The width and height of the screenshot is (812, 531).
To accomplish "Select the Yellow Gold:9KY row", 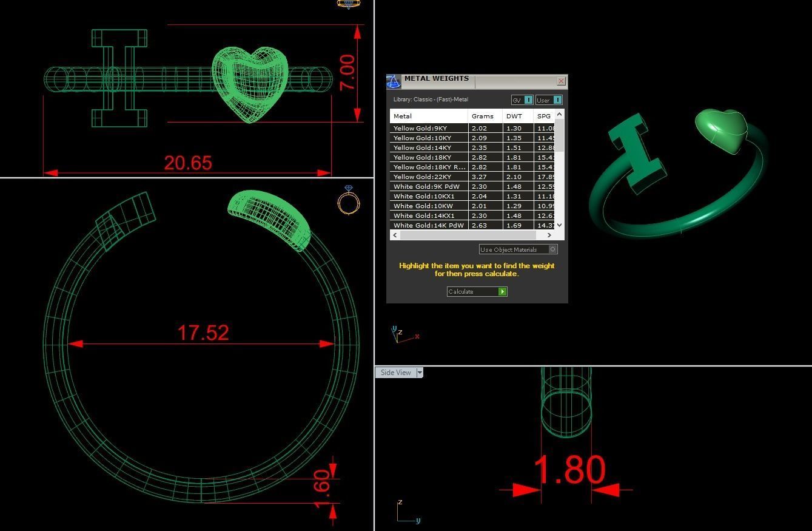I will (x=472, y=128).
